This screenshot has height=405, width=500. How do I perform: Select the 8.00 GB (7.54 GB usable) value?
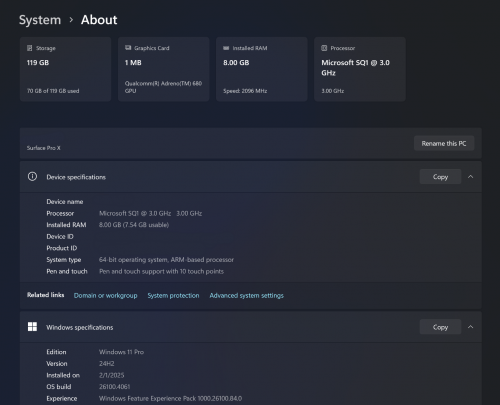pyautogui.click(x=134, y=225)
